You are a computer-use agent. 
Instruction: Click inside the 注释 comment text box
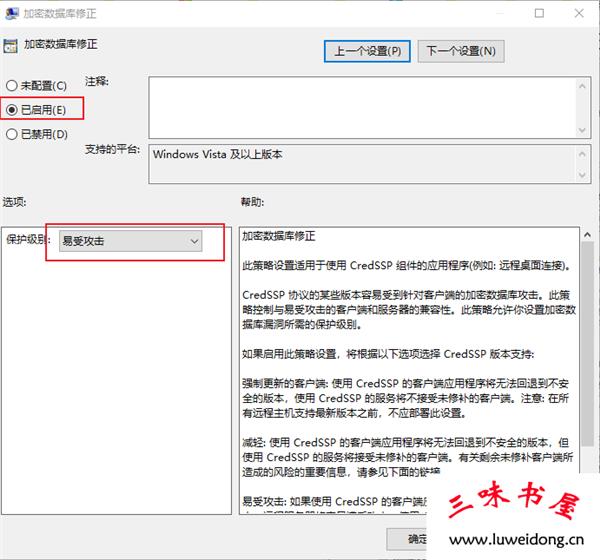358,105
